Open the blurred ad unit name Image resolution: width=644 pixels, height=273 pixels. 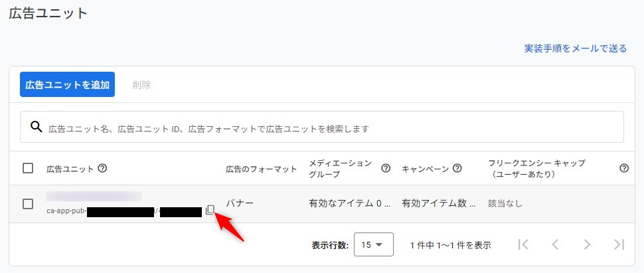coord(94,196)
